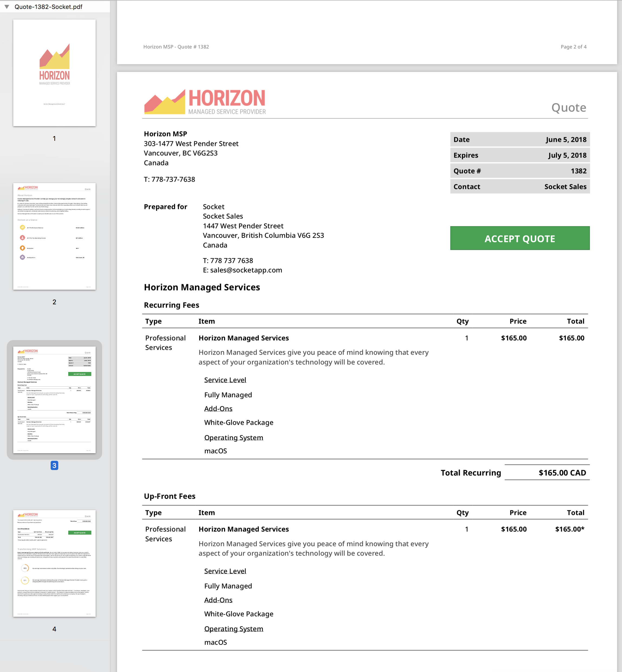Jump to page 4 thumbnail
The image size is (622, 672).
pyautogui.click(x=54, y=563)
